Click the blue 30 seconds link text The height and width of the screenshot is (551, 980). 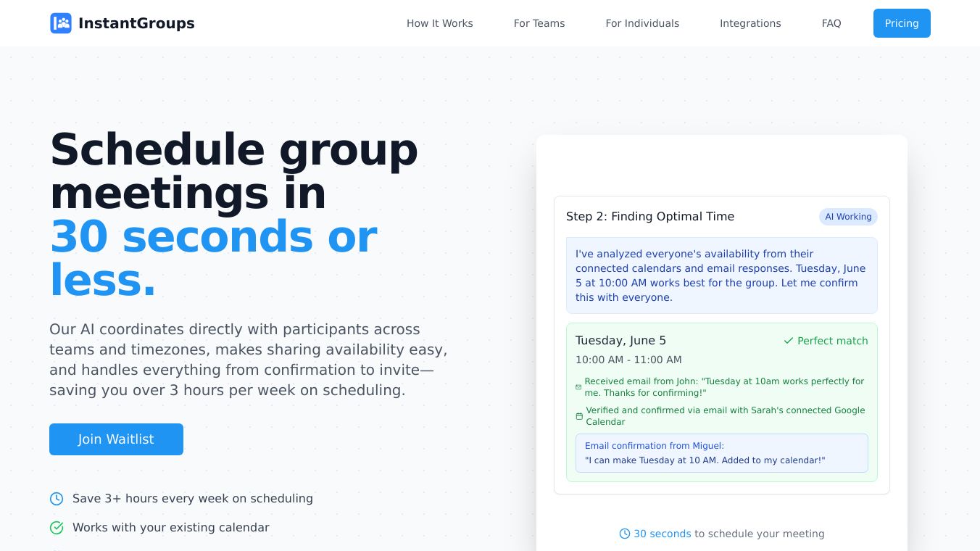[x=663, y=534]
